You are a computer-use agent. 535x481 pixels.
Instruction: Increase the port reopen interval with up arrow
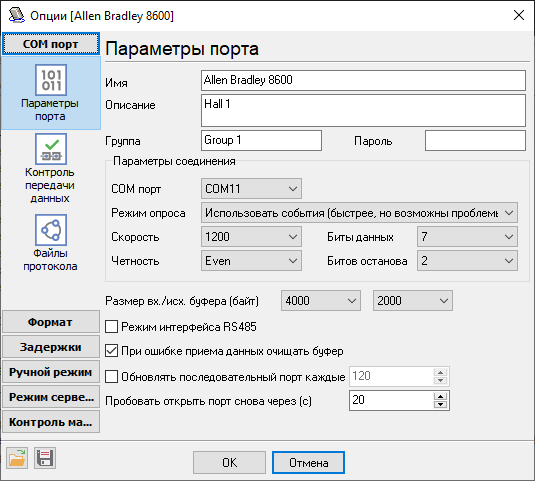(x=440, y=396)
